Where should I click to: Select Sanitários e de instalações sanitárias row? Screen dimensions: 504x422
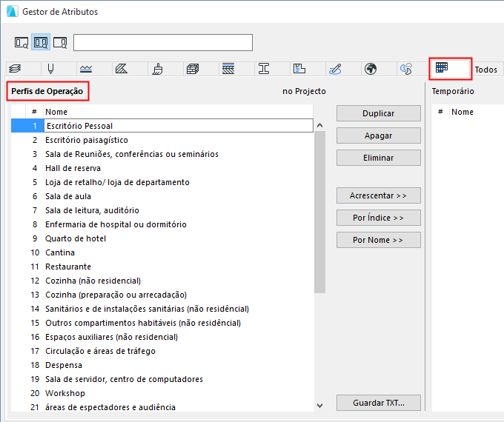click(162, 309)
